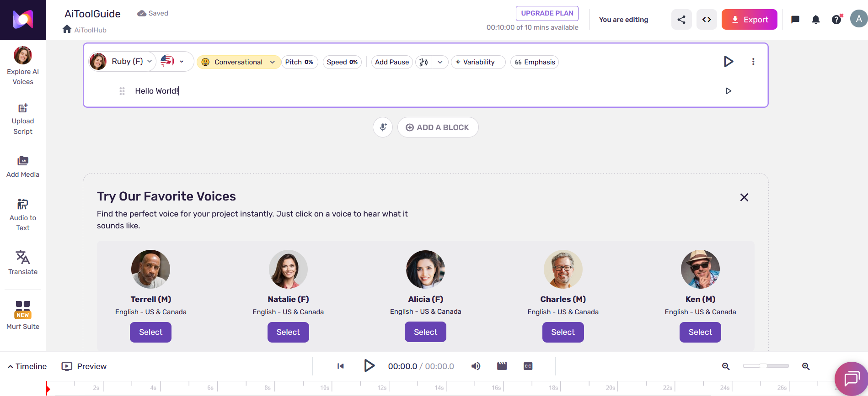The image size is (868, 396).
Task: Click the microphone record voice icon
Action: click(x=383, y=127)
